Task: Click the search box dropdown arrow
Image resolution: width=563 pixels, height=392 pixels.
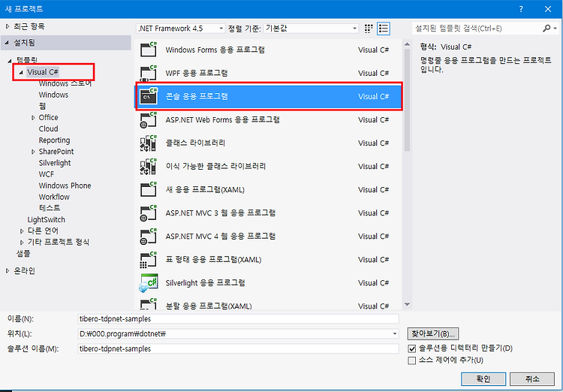Action: (x=555, y=29)
